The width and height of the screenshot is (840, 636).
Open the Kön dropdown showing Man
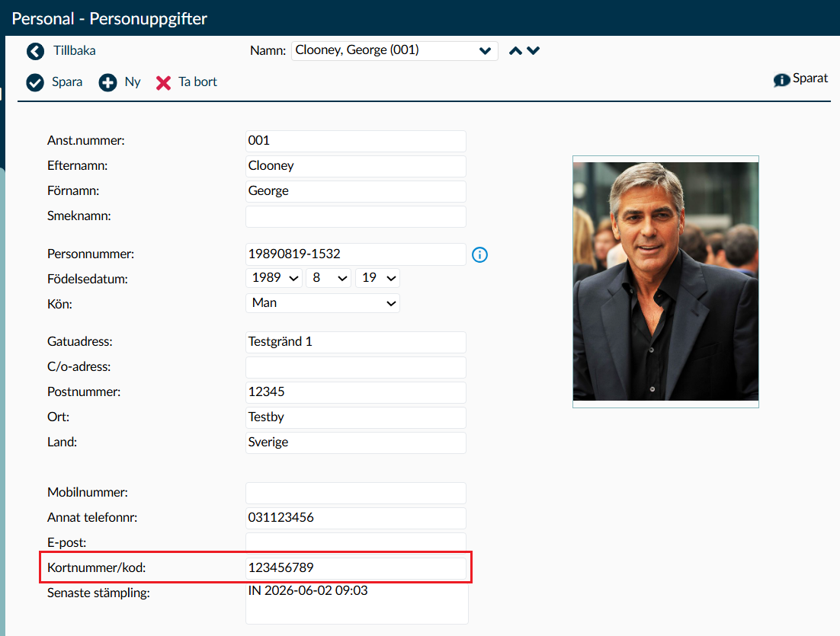pos(322,303)
